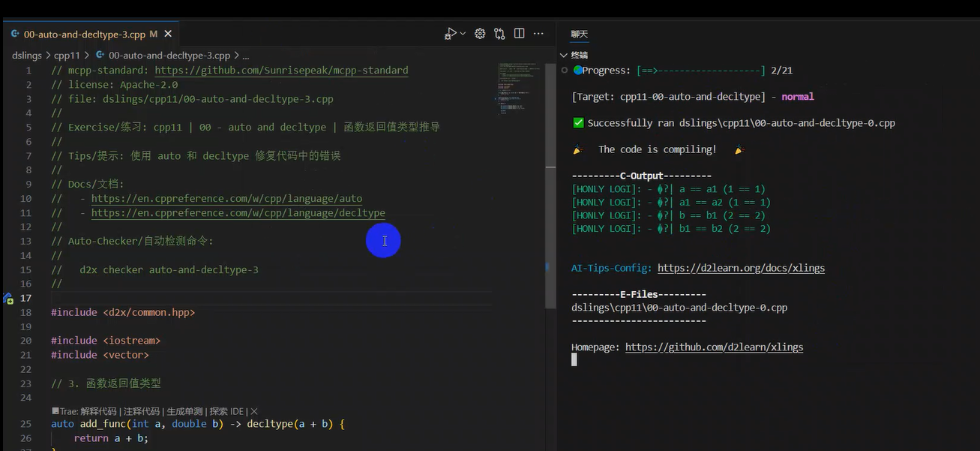Click the C++ file icon on the editor tab
Image resolution: width=980 pixels, height=451 pixels.
tap(15, 35)
